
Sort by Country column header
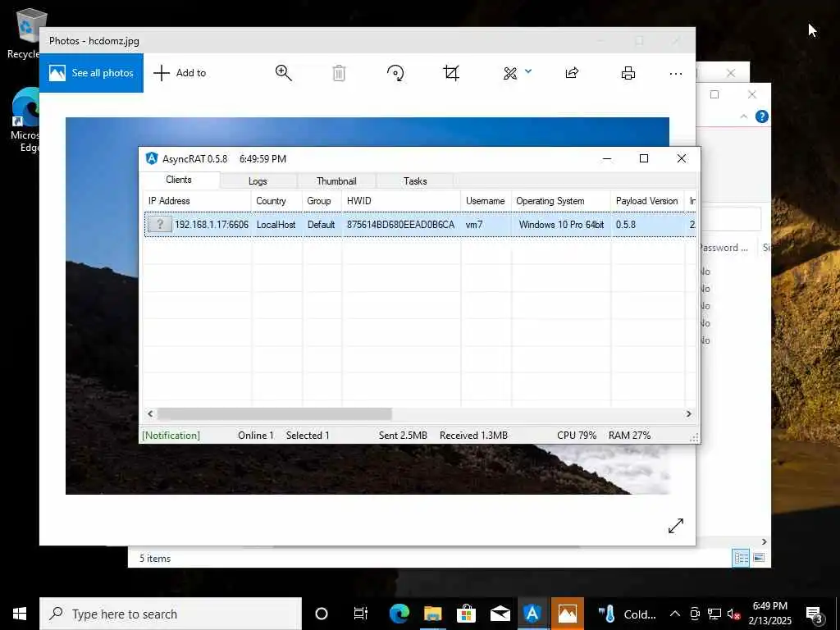[276, 201]
